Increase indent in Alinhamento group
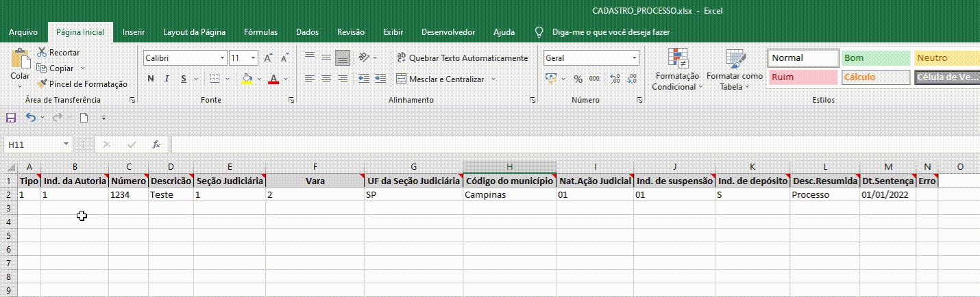980x297 pixels. pyautogui.click(x=380, y=79)
